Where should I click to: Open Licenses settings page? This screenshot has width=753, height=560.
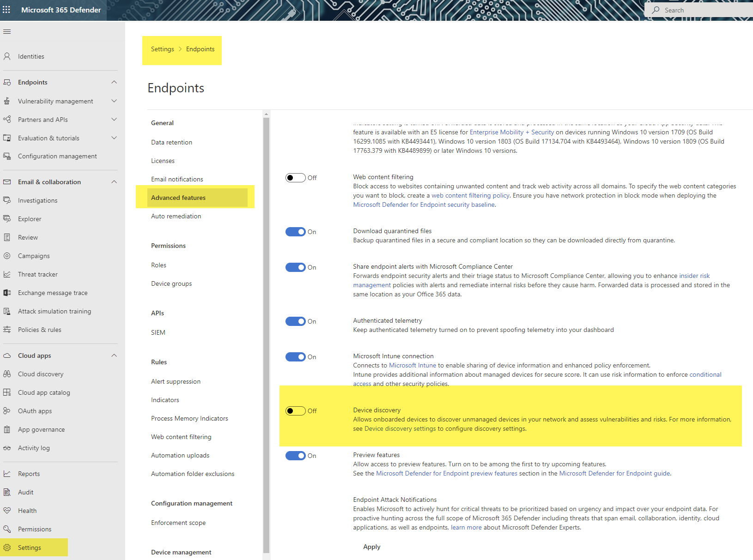pyautogui.click(x=163, y=161)
